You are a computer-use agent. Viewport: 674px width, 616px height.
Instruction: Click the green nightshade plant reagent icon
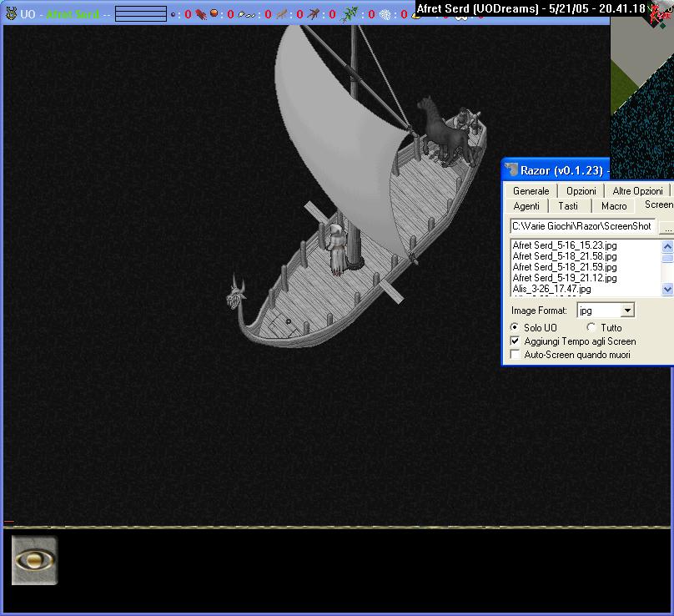click(x=349, y=14)
